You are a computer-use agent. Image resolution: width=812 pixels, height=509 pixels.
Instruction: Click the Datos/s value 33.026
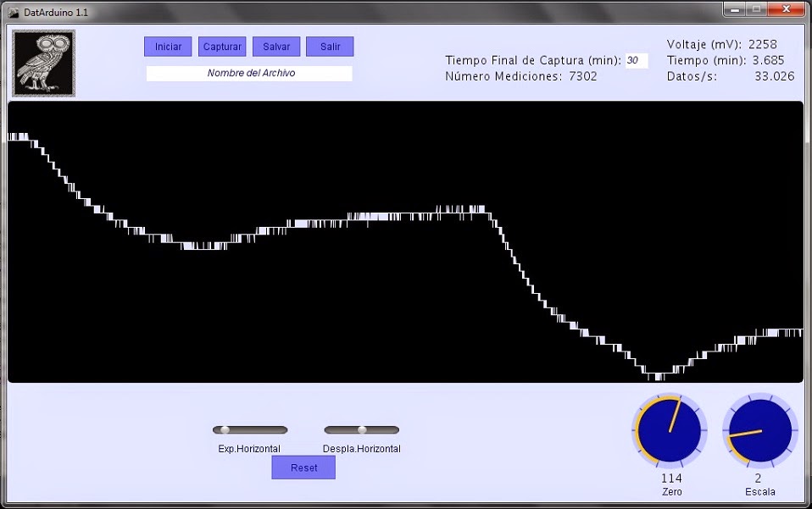pyautogui.click(x=774, y=76)
